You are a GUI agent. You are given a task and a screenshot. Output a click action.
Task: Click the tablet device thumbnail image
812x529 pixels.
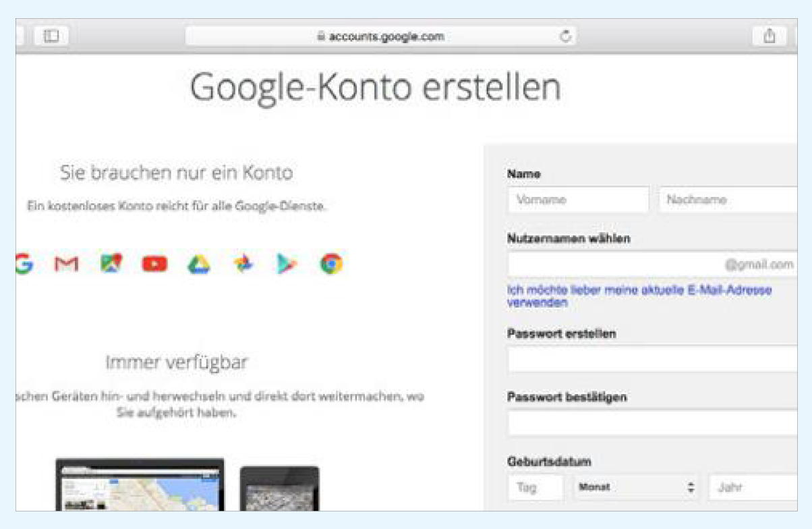click(x=280, y=488)
